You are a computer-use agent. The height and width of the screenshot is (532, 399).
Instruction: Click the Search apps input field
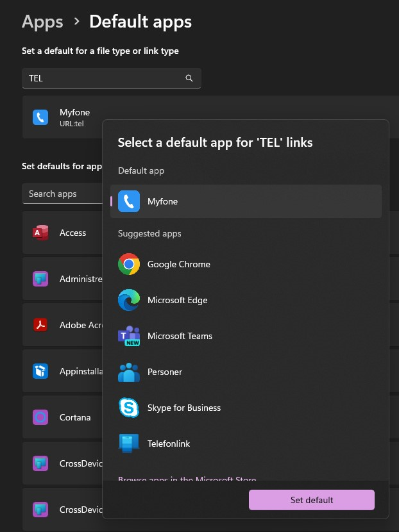62,194
